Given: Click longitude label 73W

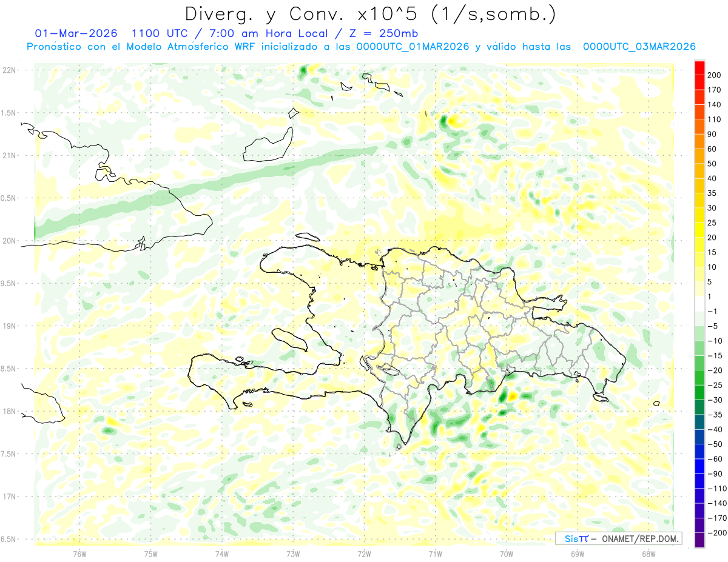Looking at the screenshot, I should 293,553.
